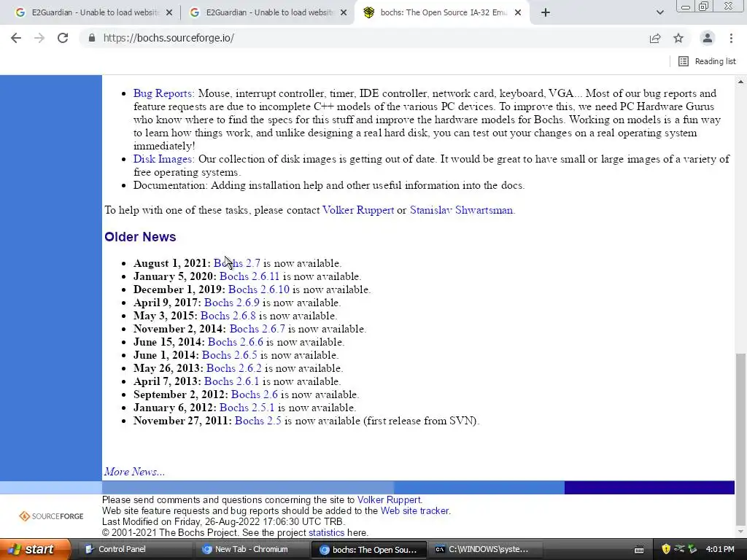This screenshot has height=560, width=747.
Task: Click the Older News heading
Action: (x=140, y=237)
